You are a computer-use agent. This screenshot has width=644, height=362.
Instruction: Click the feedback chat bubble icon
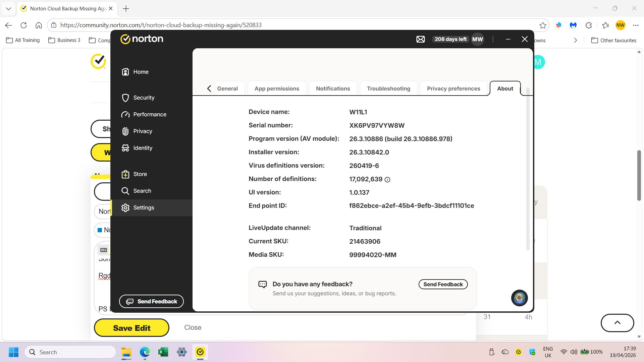[262, 285]
